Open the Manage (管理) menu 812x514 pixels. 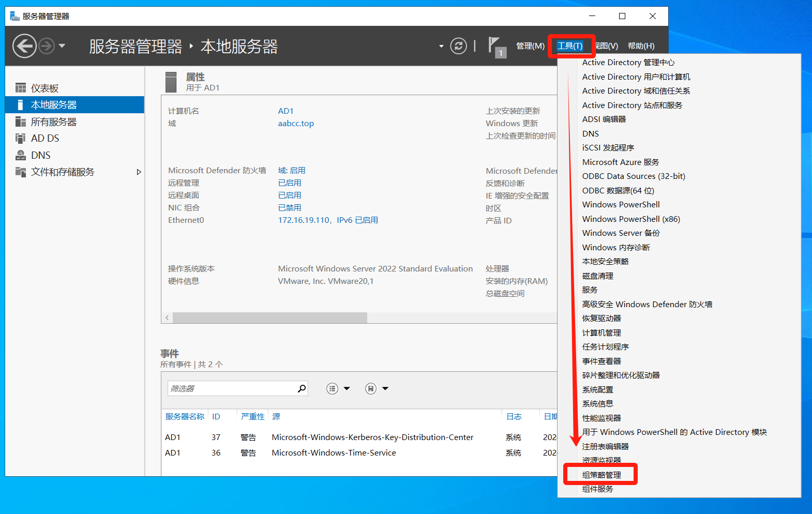(530, 46)
